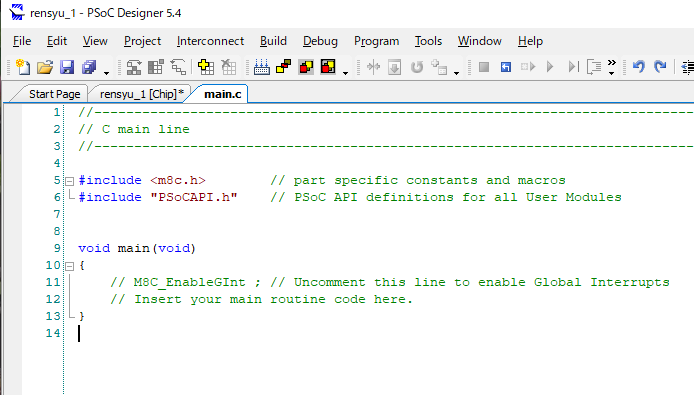
Task: Click the Compile icon with red and yellow blocks
Action: 283,67
